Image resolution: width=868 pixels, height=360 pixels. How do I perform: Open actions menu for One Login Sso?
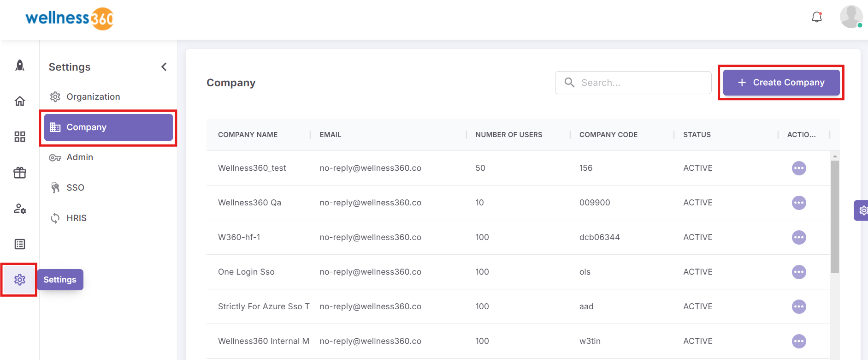799,272
